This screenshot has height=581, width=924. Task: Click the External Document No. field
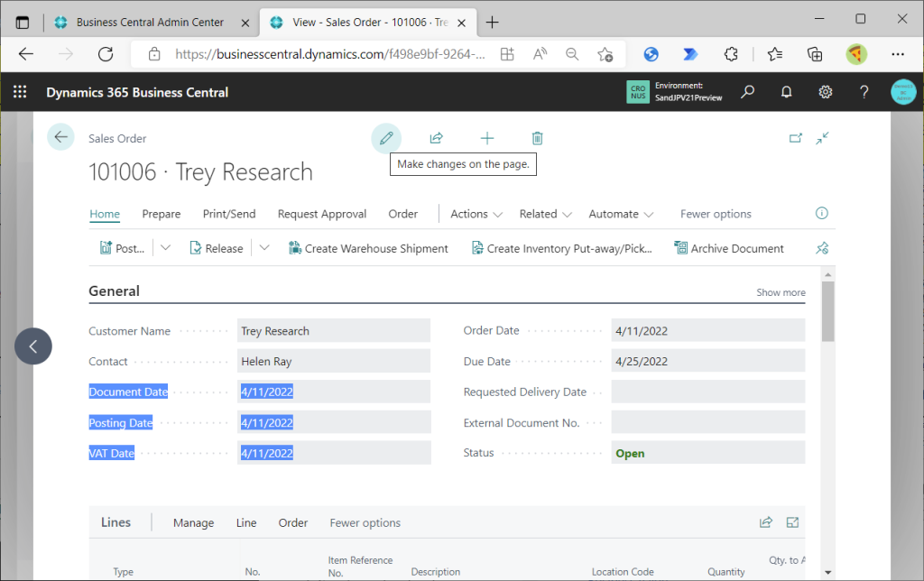click(707, 422)
